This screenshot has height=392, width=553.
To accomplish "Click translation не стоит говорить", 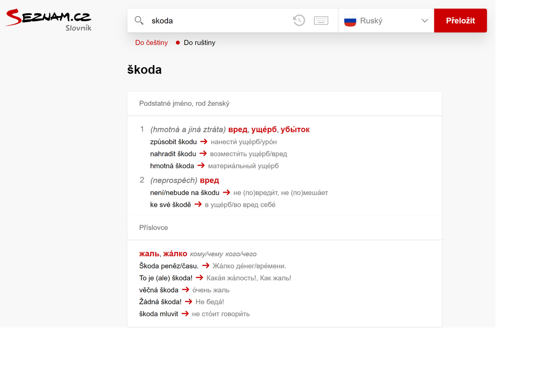I will 221,314.
